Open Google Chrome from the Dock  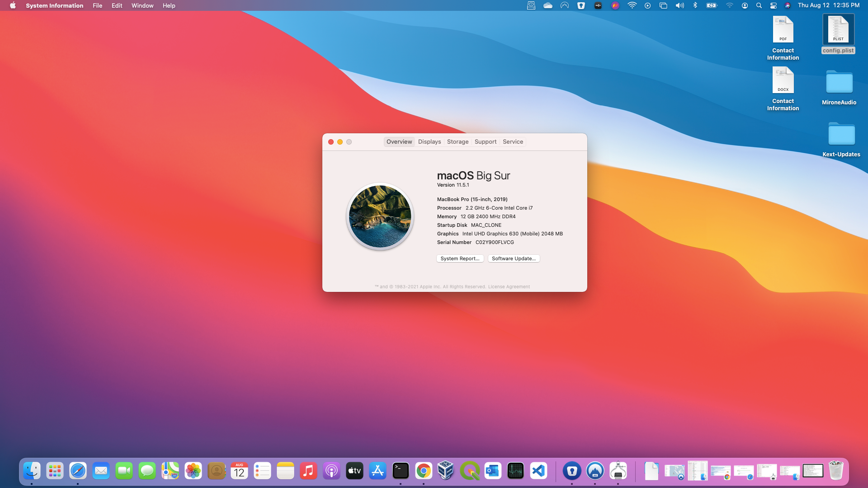coord(424,471)
